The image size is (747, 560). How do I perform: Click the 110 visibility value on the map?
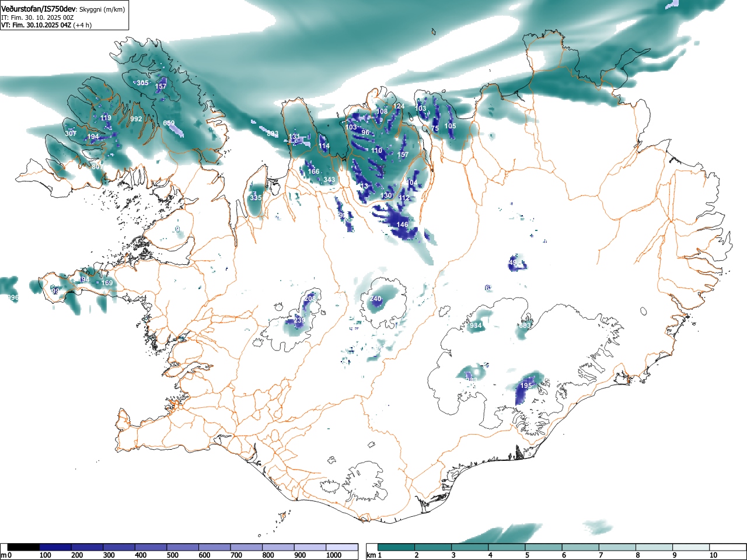click(x=376, y=150)
